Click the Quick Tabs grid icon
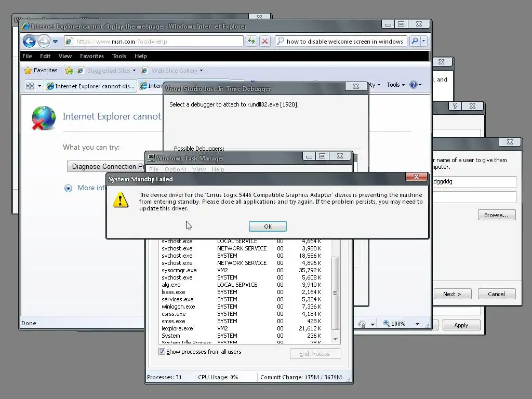The image size is (532, 399). pos(30,86)
